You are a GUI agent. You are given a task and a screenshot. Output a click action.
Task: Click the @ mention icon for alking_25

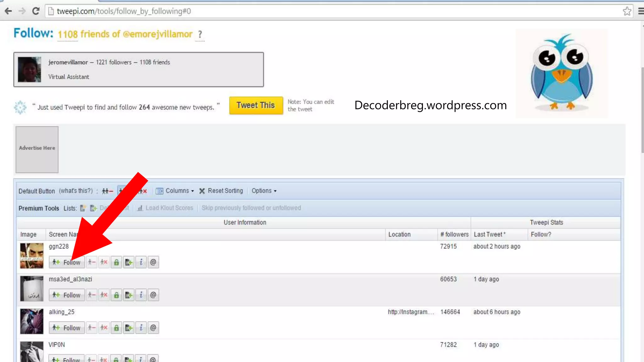(153, 328)
